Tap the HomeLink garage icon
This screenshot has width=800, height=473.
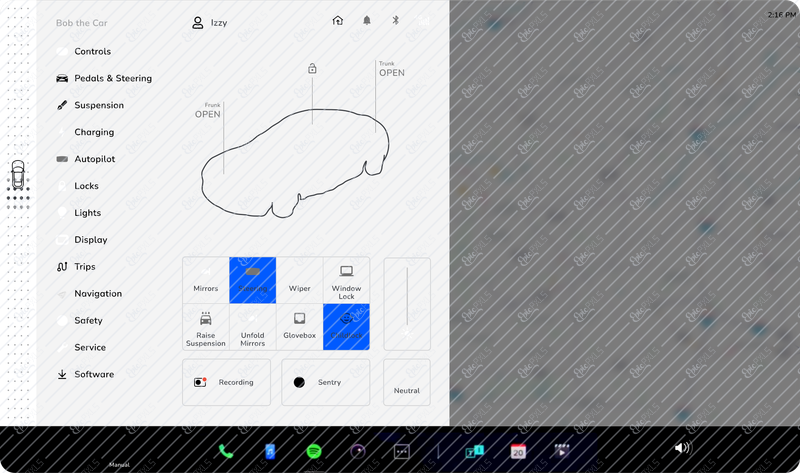point(338,20)
